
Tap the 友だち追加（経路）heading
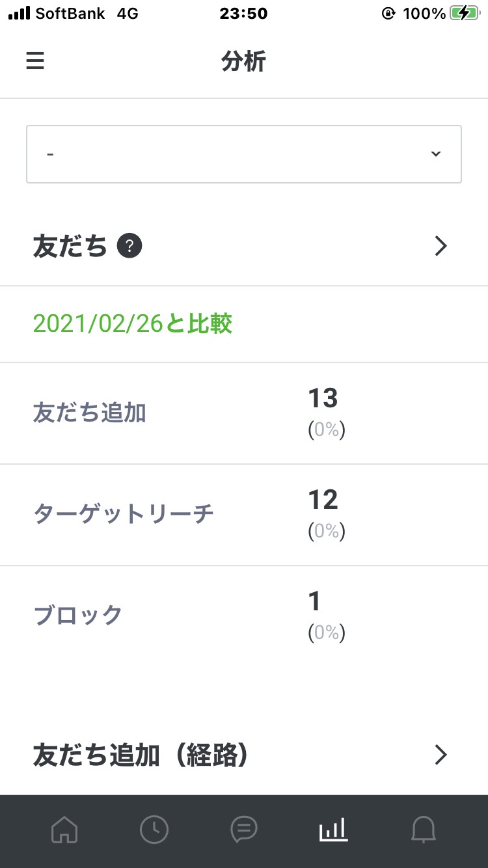pyautogui.click(x=141, y=755)
